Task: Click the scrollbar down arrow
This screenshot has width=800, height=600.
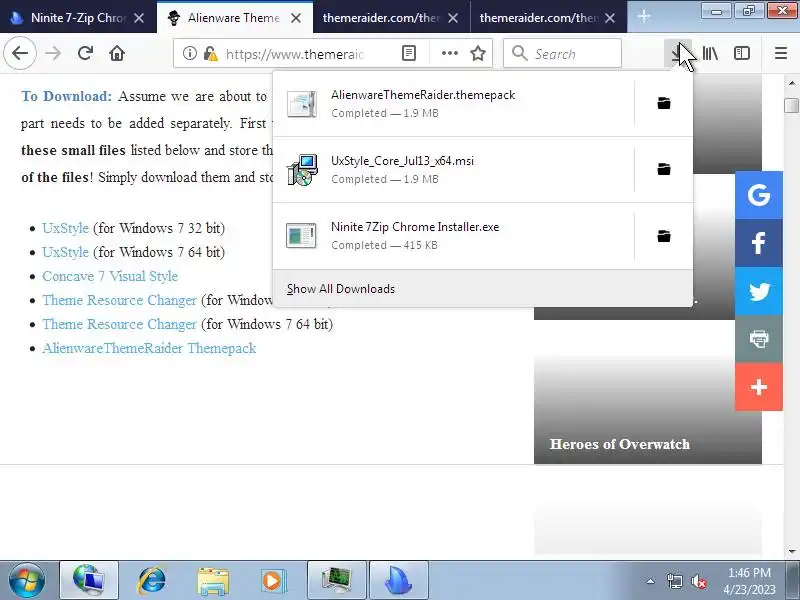Action: click(x=791, y=552)
